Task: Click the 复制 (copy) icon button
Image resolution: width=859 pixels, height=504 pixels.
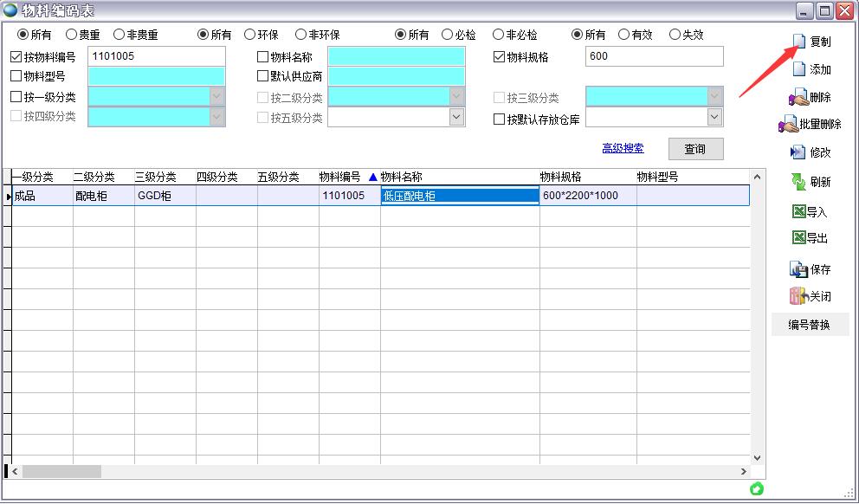Action: click(800, 42)
